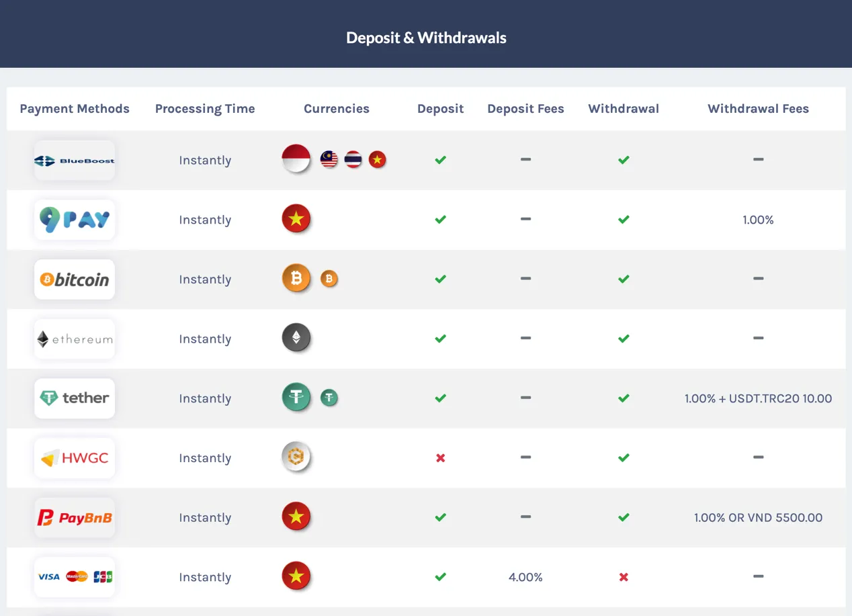The width and height of the screenshot is (852, 616).
Task: Click the large Bitcoin currency coin icon
Action: coord(296,278)
